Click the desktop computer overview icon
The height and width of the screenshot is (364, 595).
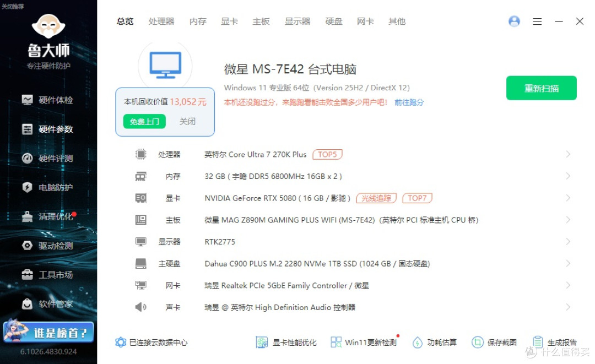[165, 65]
